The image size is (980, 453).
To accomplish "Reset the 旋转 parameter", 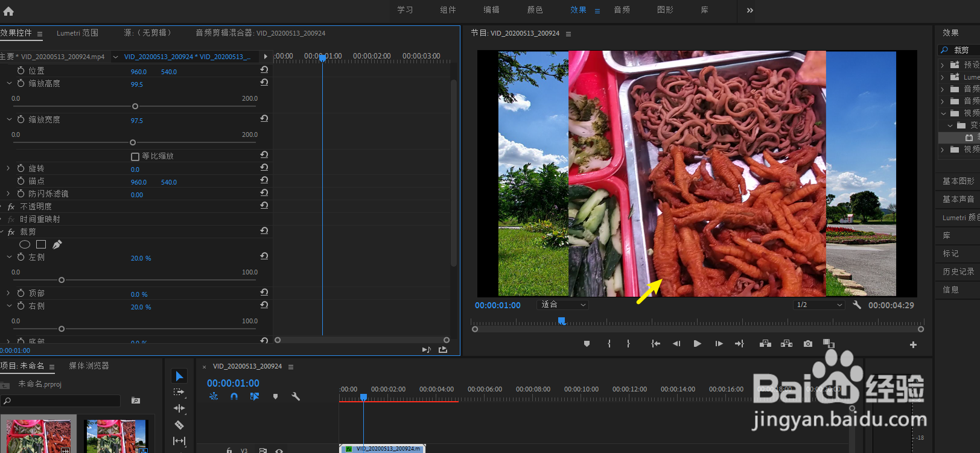I will pos(264,167).
